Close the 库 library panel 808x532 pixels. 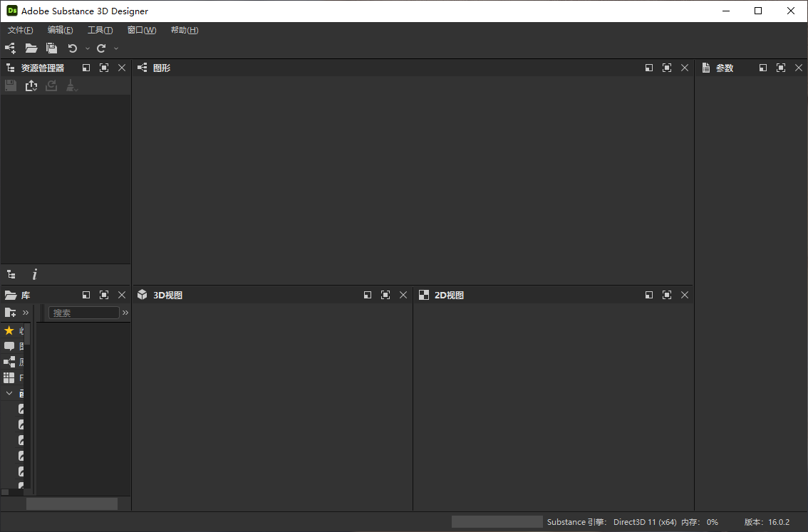point(122,295)
